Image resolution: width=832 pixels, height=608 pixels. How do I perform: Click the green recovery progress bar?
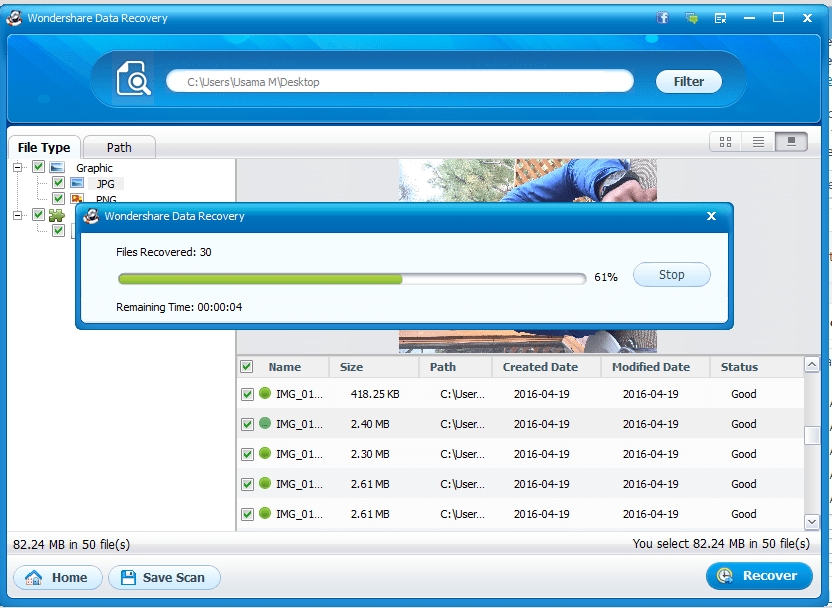[351, 279]
